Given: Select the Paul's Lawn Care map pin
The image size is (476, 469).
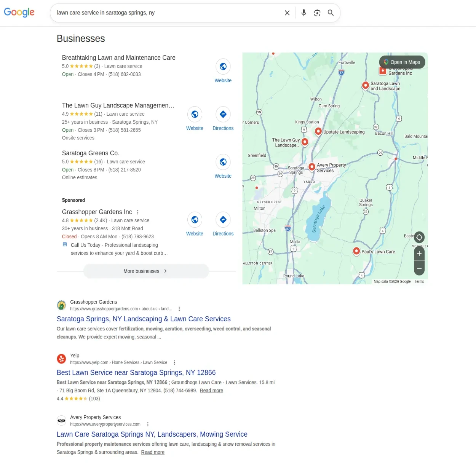Looking at the screenshot, I should point(356,251).
